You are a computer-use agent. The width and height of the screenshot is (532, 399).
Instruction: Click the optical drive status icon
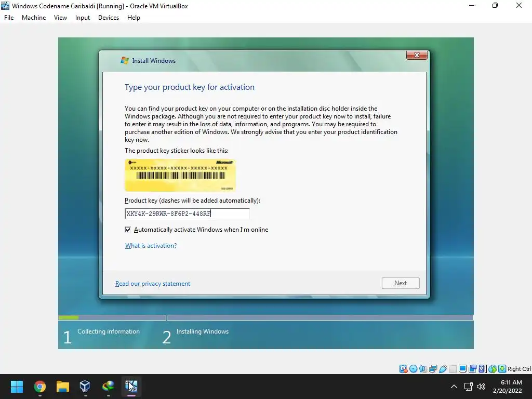[x=413, y=369]
